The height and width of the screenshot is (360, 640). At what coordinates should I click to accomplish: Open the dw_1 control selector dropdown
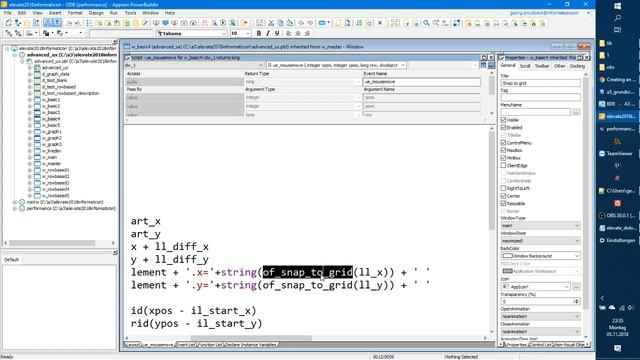click(x=260, y=65)
